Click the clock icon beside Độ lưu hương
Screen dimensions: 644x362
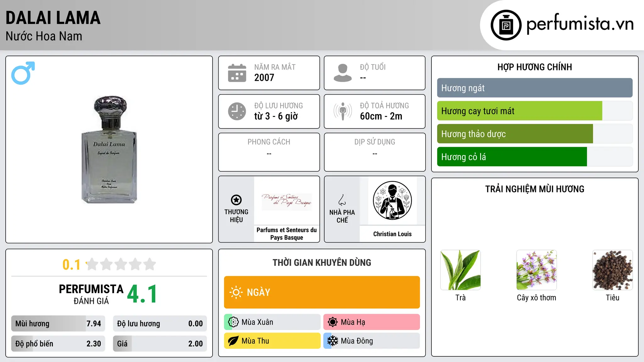[x=237, y=111]
